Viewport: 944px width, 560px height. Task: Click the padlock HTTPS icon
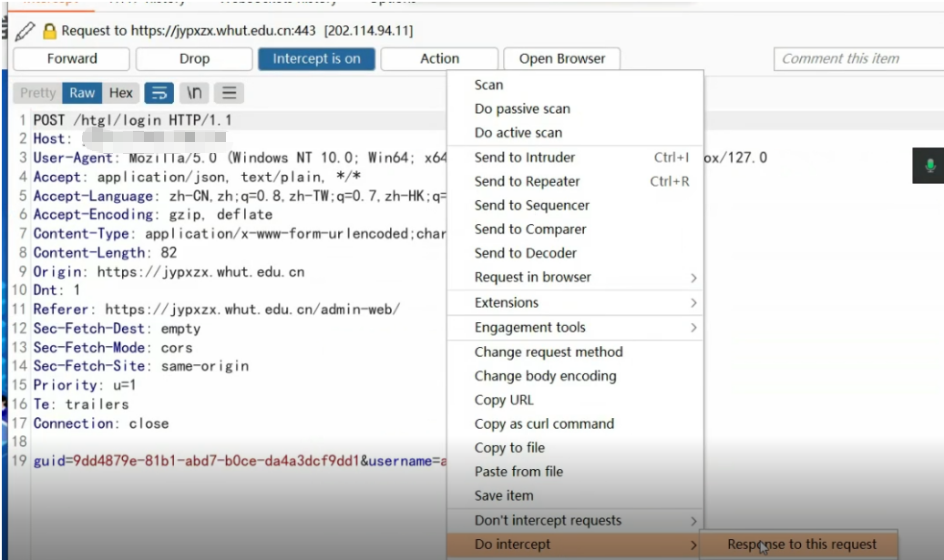49,31
